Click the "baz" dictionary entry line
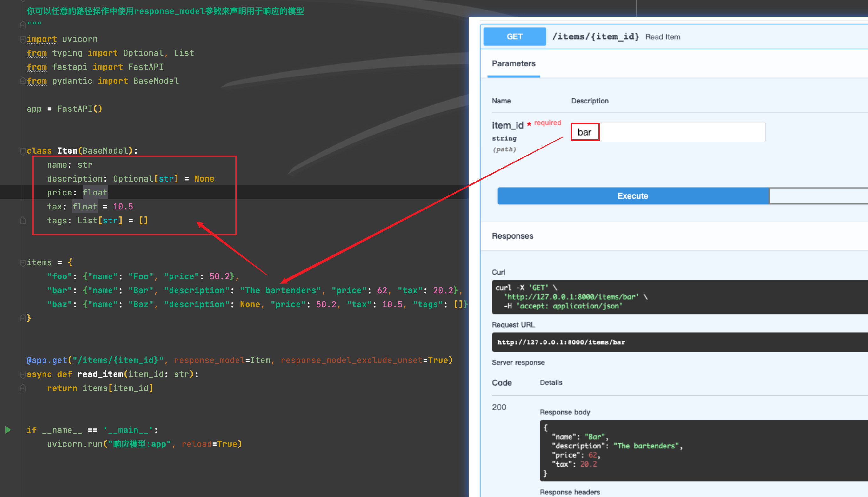The width and height of the screenshot is (868, 497). click(257, 304)
